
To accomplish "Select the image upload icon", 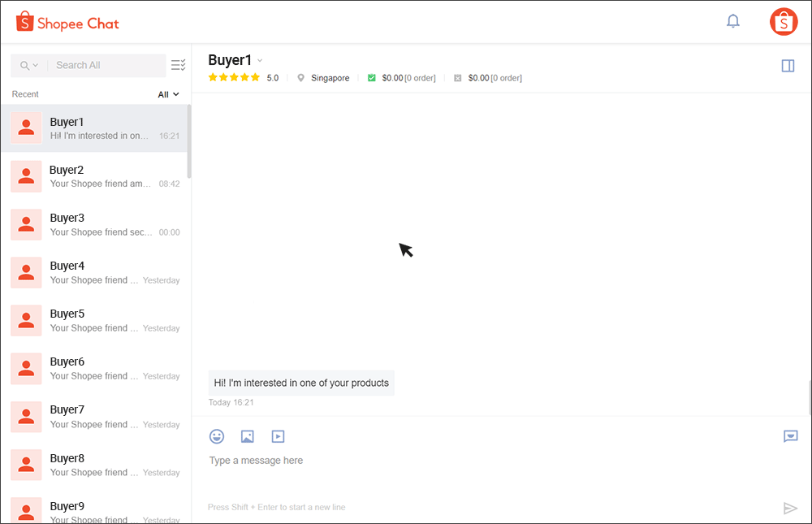I will [247, 436].
